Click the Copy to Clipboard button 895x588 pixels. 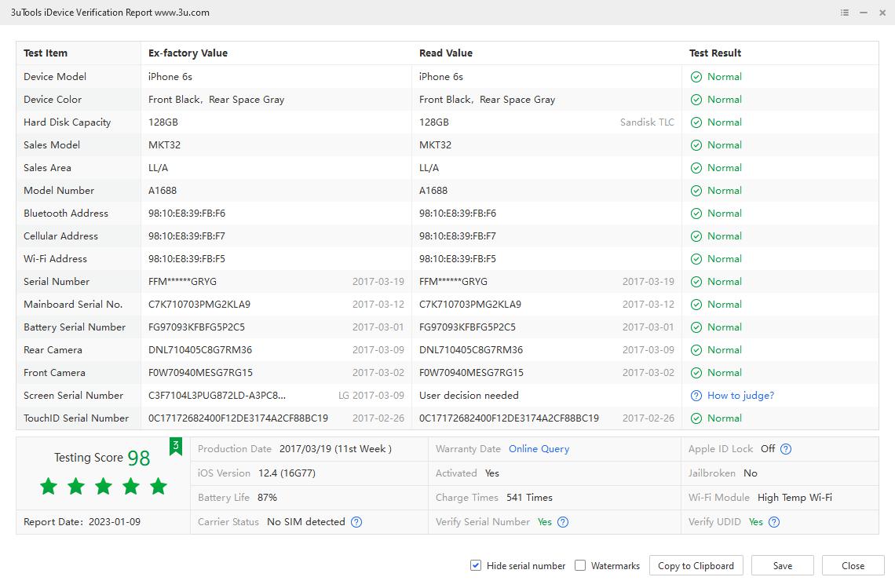click(x=696, y=566)
